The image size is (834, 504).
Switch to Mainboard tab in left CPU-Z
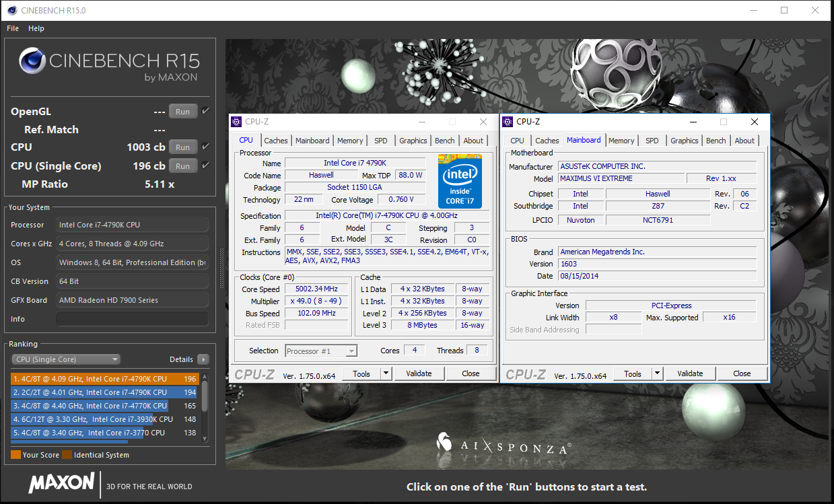click(x=313, y=141)
